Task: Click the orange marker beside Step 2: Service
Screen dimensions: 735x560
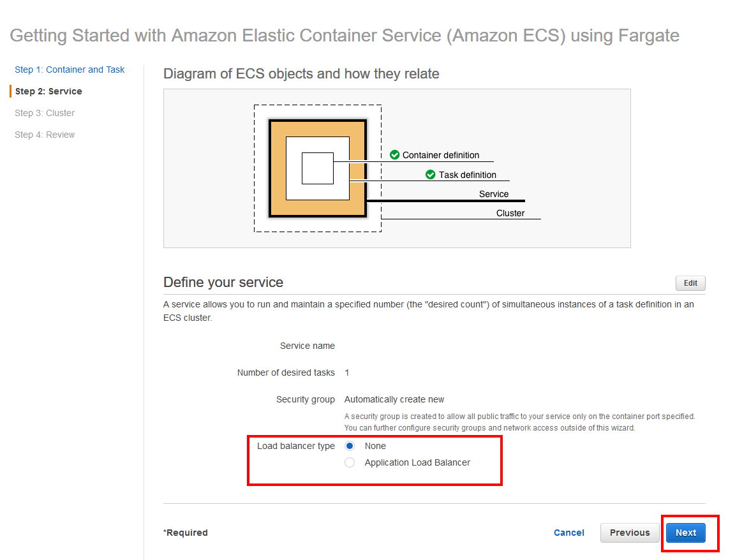Action: 11,91
